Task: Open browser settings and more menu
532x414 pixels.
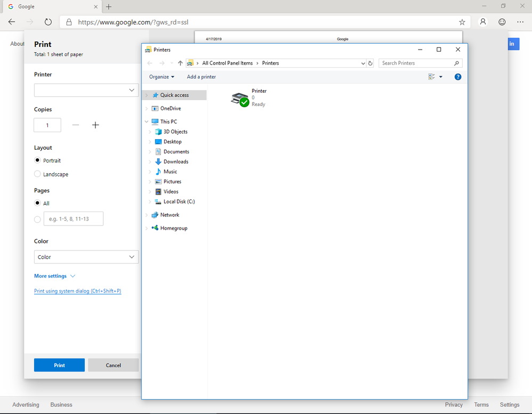Action: pos(520,22)
